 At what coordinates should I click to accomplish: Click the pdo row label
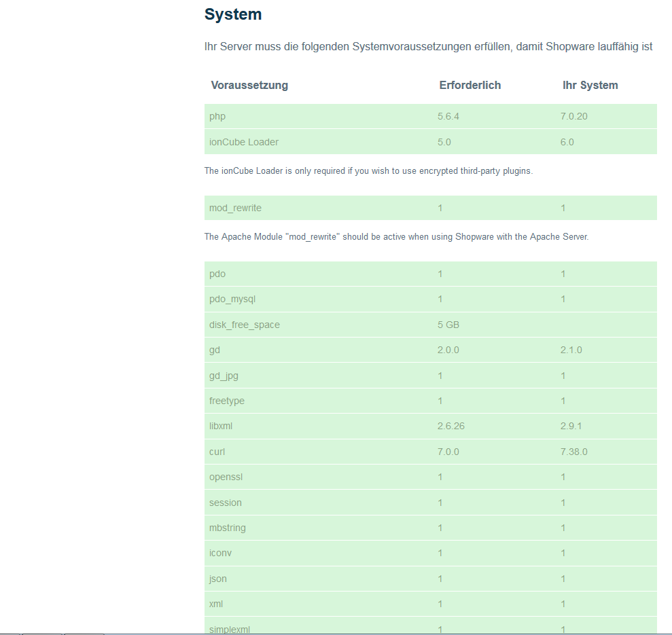(x=217, y=274)
